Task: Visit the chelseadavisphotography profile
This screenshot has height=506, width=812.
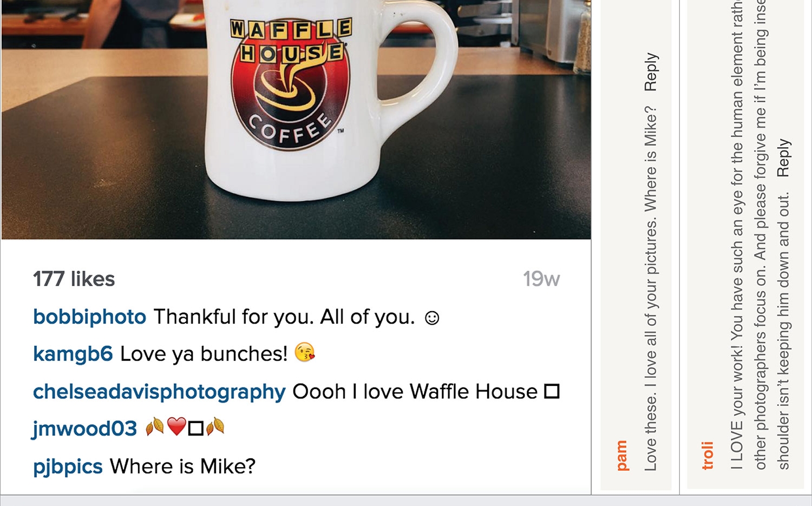Action: (x=159, y=392)
